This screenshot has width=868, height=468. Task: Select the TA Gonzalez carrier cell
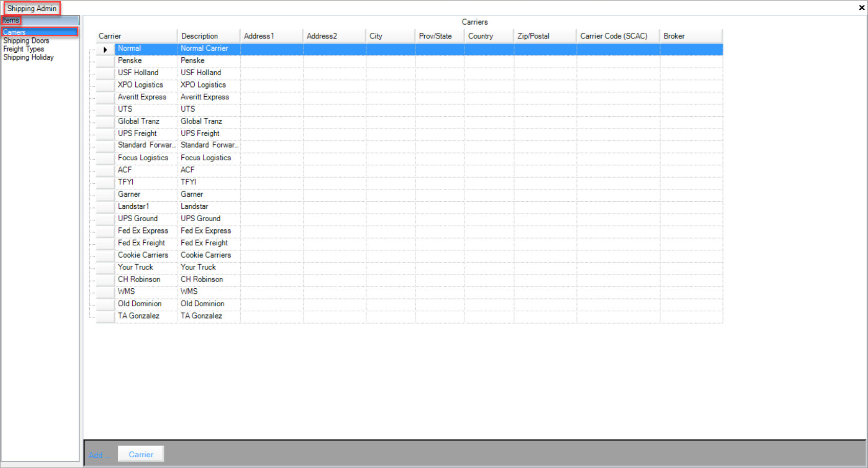click(146, 316)
